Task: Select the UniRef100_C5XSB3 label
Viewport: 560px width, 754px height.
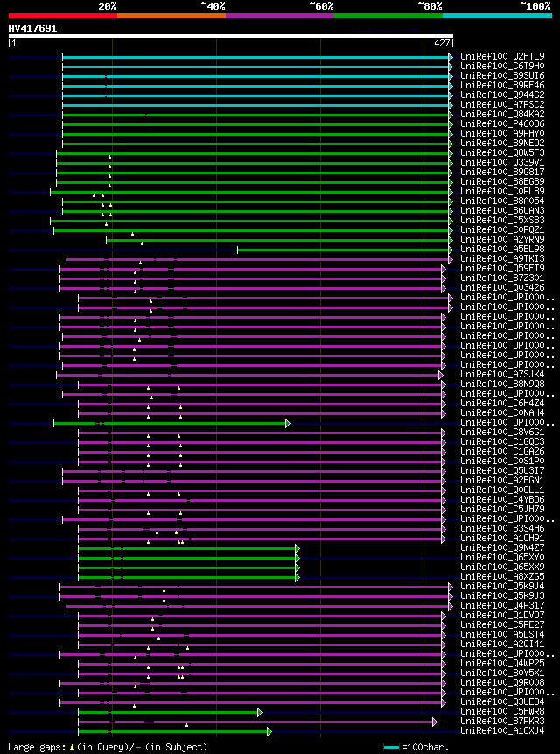Action: (x=502, y=220)
